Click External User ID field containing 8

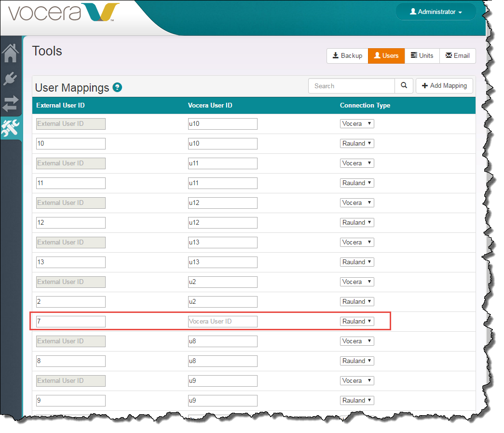coord(71,361)
